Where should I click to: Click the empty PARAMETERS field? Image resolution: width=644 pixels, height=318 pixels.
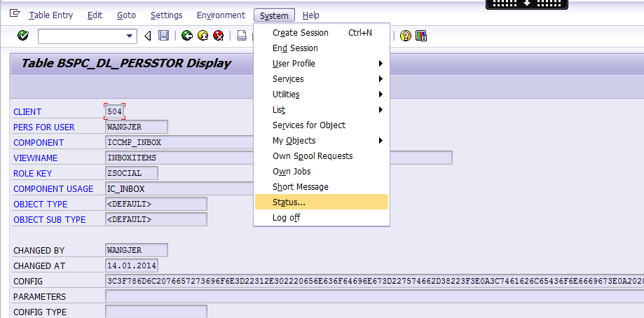coord(374,296)
